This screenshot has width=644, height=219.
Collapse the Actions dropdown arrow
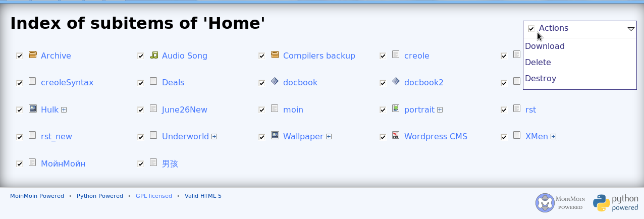click(x=631, y=29)
